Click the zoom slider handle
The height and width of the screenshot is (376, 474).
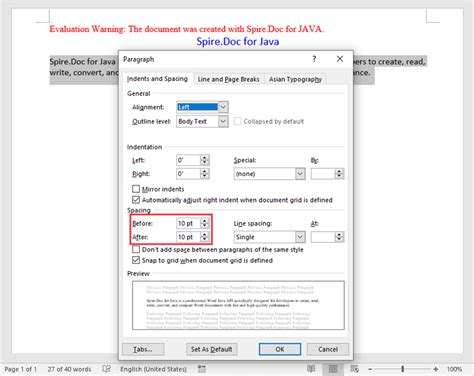pos(402,369)
